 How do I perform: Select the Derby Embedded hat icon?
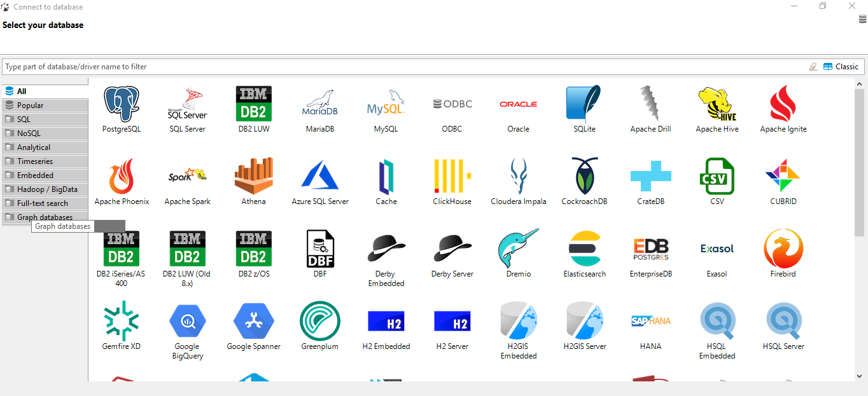[x=386, y=249]
